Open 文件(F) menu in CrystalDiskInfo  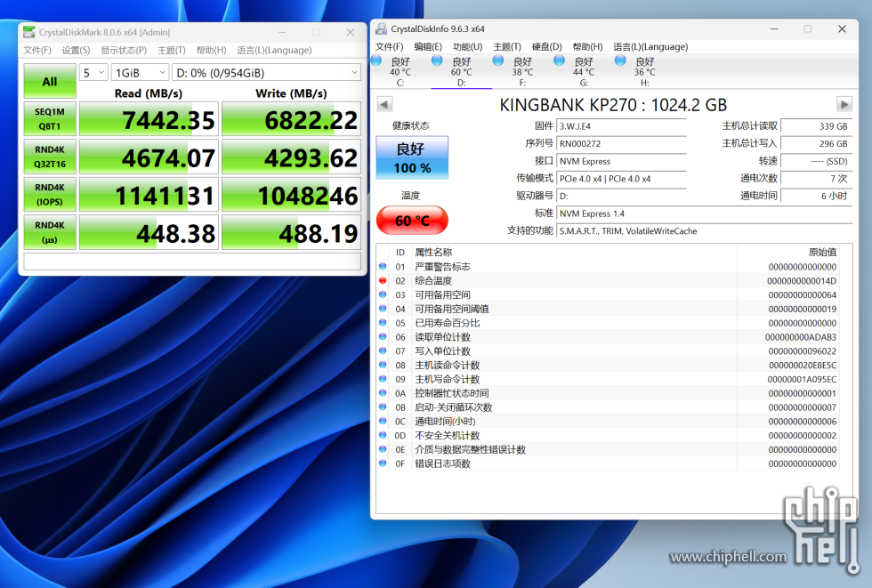390,46
